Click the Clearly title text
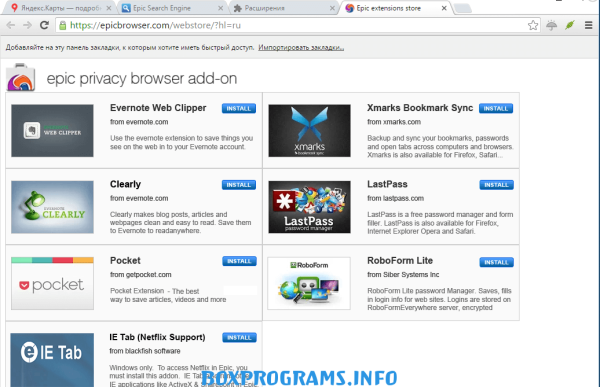The height and width of the screenshot is (387, 600). (125, 184)
